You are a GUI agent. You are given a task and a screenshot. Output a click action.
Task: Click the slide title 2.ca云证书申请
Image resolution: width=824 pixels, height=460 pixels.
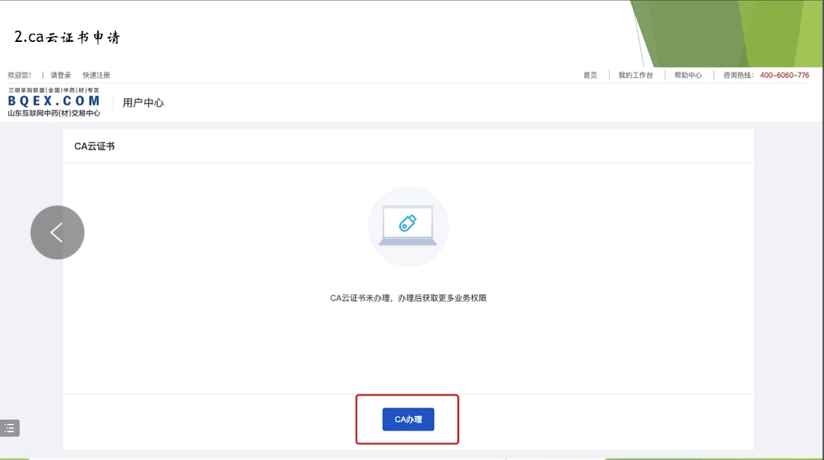pyautogui.click(x=67, y=37)
